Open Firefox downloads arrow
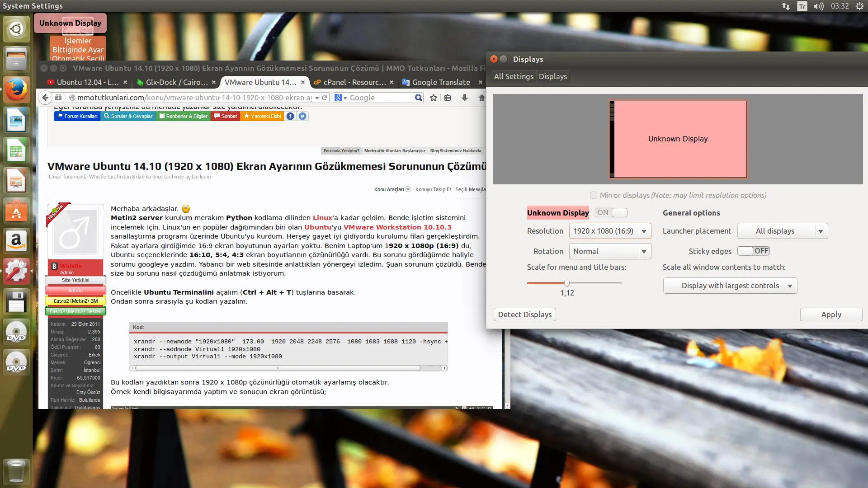 point(464,98)
